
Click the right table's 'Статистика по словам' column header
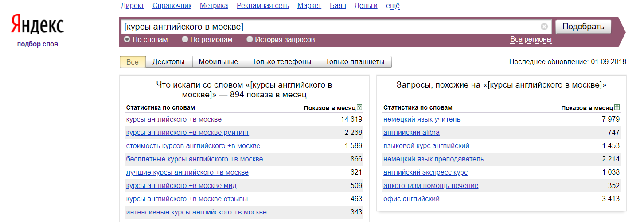coord(418,107)
